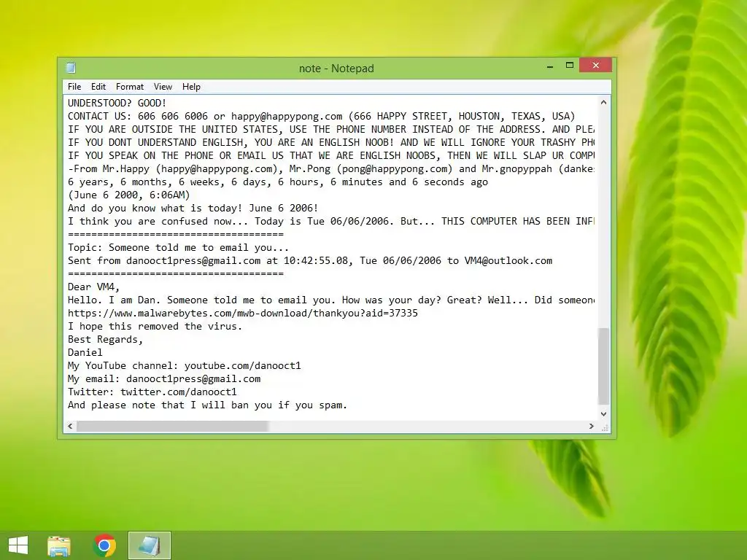Click the line 'UNDERSTOOD? GOOD!'
The height and width of the screenshot is (560, 747).
coord(117,103)
